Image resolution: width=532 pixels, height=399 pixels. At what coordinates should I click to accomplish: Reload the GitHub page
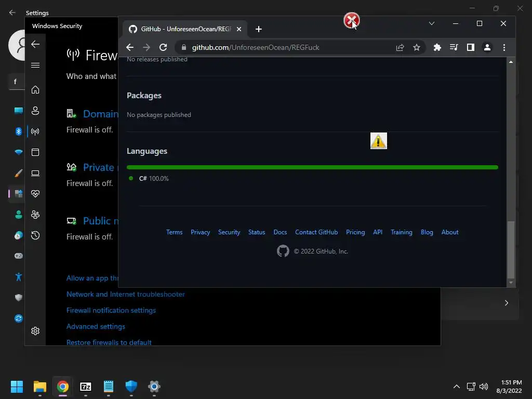coord(163,47)
